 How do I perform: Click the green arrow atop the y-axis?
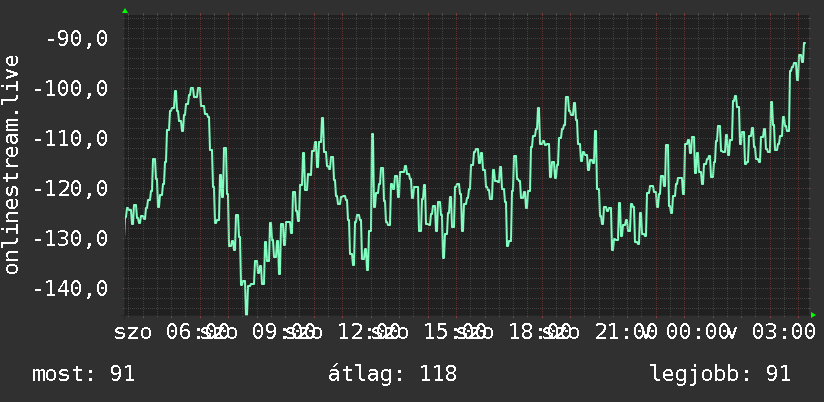tap(125, 11)
